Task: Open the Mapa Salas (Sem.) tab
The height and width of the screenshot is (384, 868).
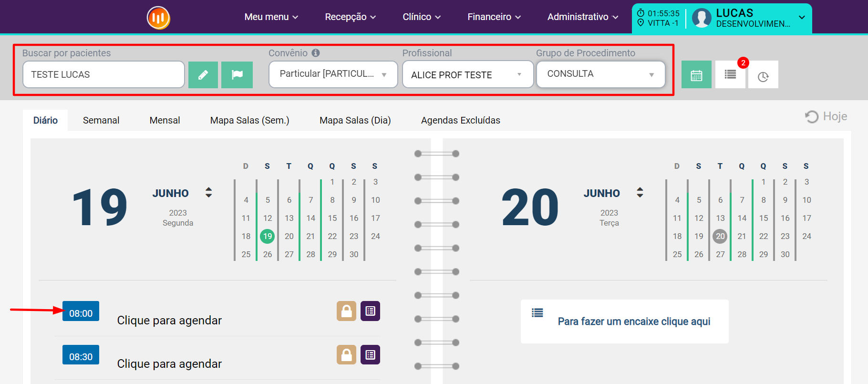Action: coord(250,120)
